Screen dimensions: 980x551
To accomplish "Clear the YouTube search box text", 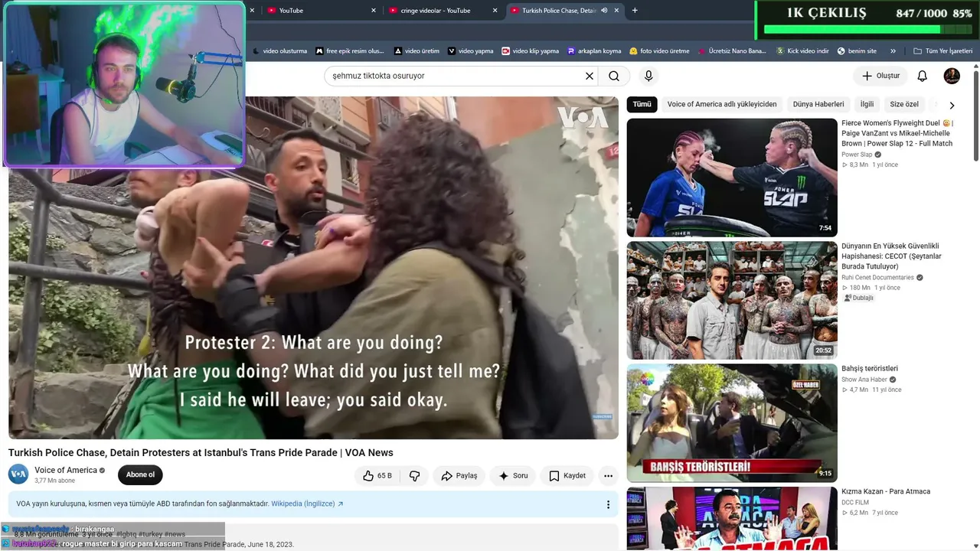I will 590,76.
